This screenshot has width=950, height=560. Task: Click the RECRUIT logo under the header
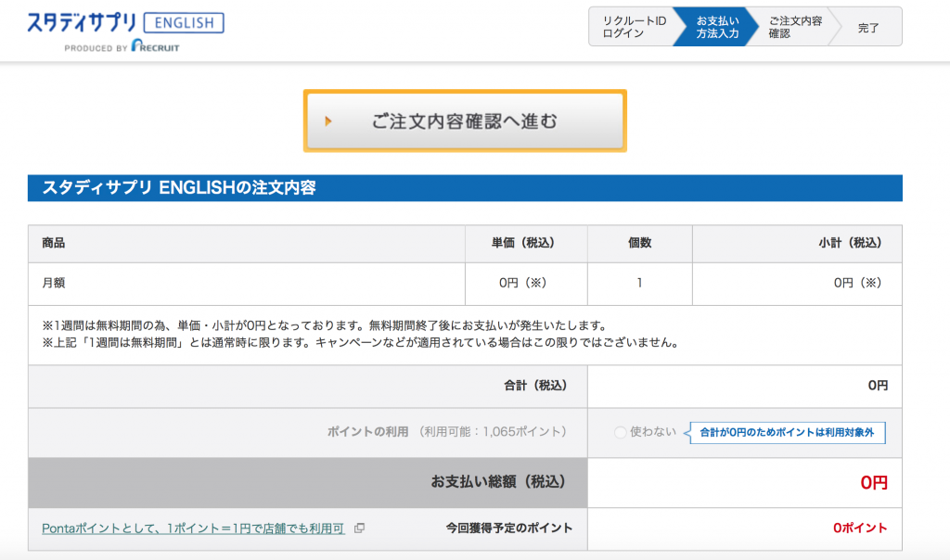pyautogui.click(x=155, y=46)
